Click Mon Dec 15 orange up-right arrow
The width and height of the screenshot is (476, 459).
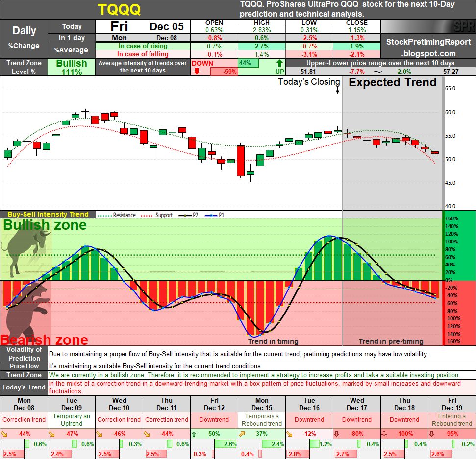click(x=242, y=434)
